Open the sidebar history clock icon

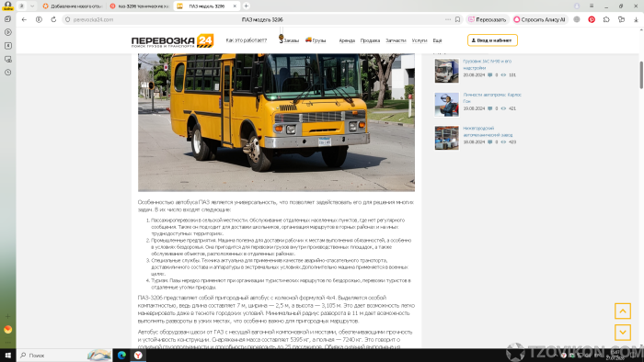(x=7, y=73)
